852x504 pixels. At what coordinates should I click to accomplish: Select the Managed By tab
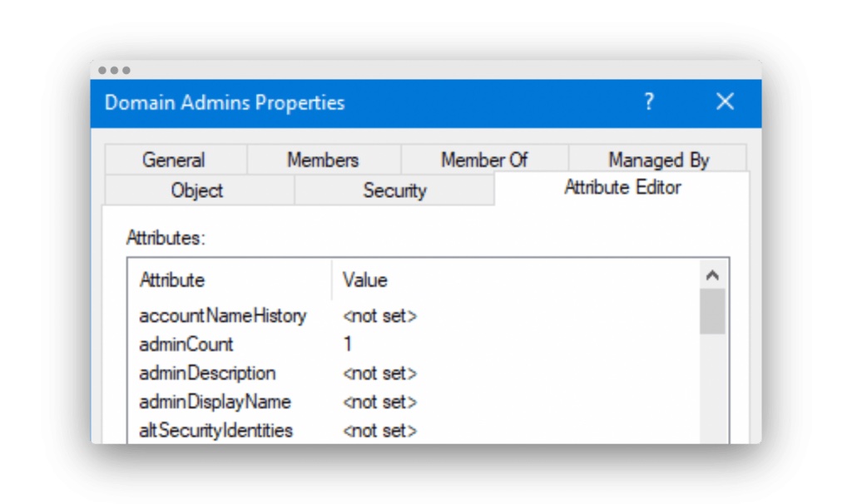[x=658, y=160]
